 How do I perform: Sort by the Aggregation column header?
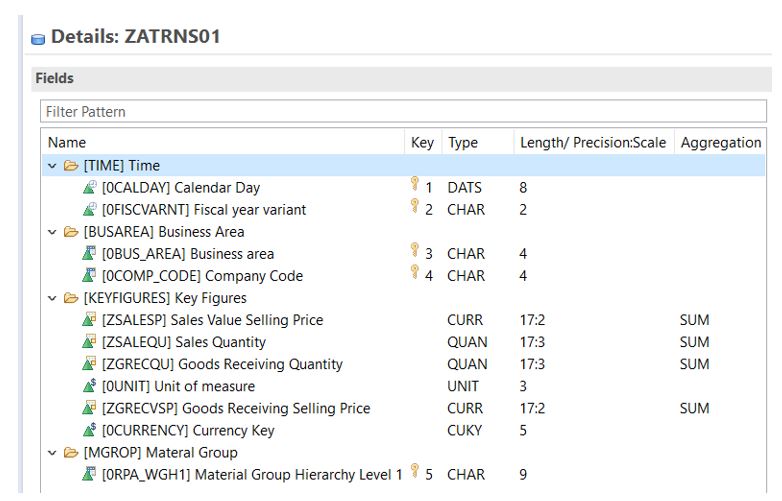pos(720,143)
